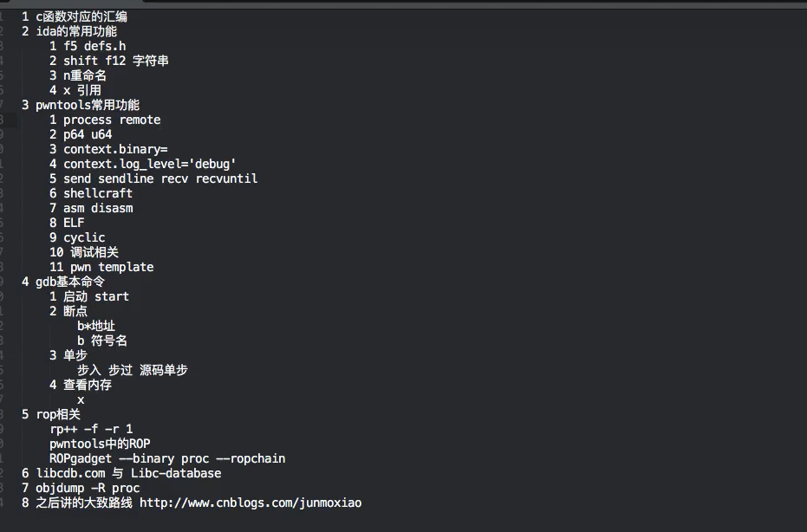807x532 pixels.
Task: Click on the "n重命名" line
Action: point(85,75)
